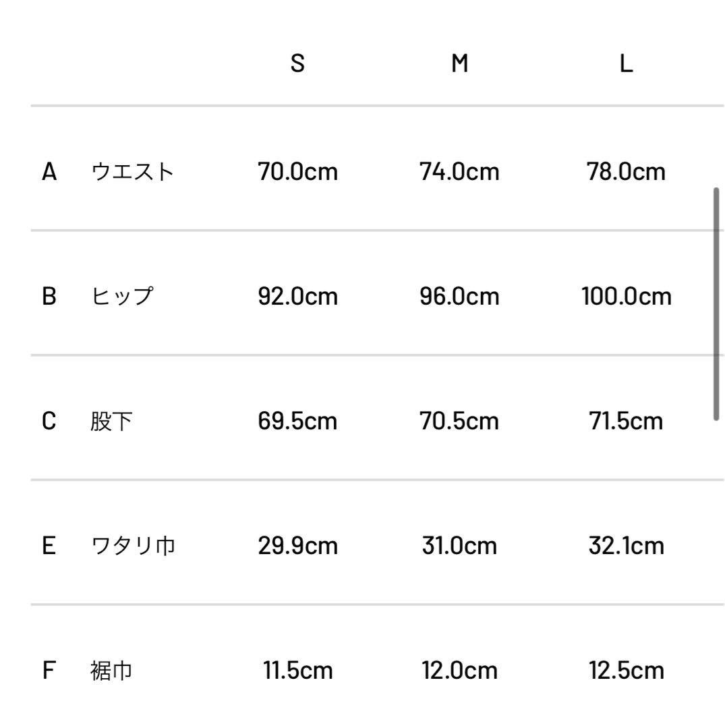Select the M size column header
This screenshot has width=725, height=728.
pos(460,64)
